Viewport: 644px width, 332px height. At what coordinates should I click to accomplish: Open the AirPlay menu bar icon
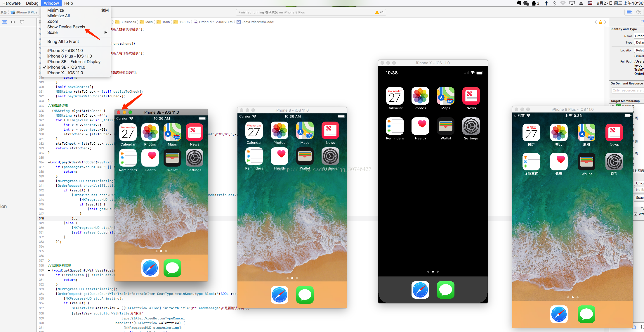572,3
